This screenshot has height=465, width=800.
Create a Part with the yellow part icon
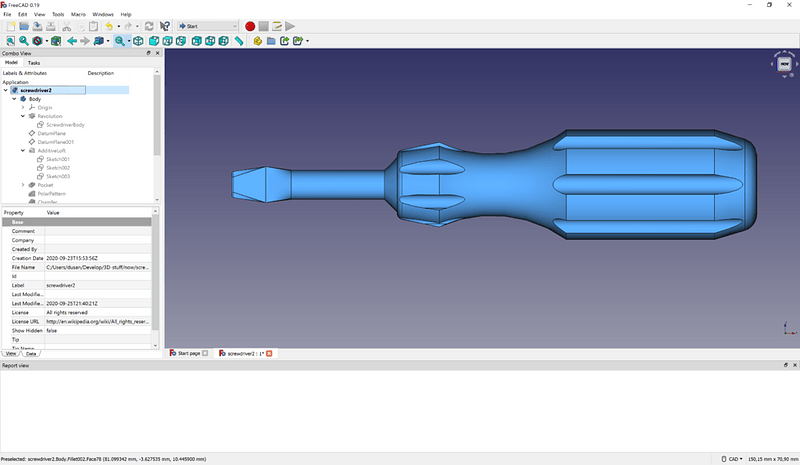pos(258,41)
